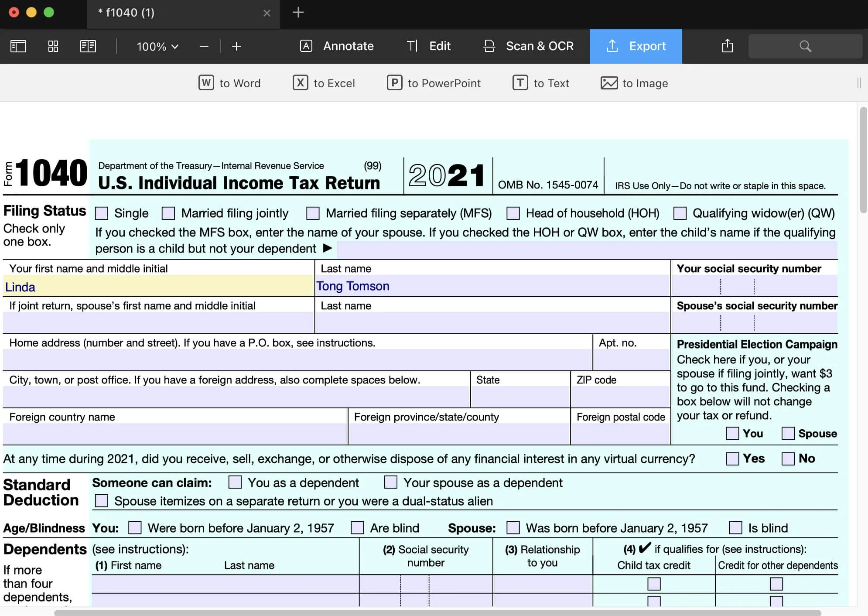Click zoom decrease minus button
This screenshot has width=868, height=616.
click(204, 46)
